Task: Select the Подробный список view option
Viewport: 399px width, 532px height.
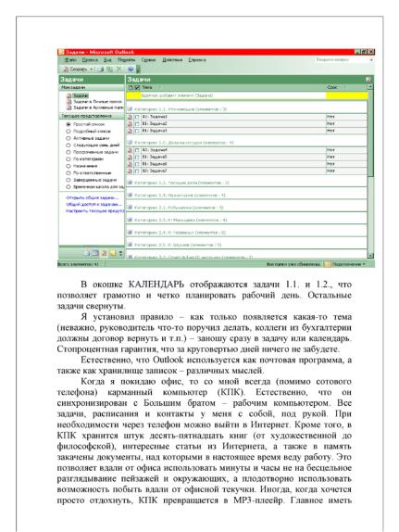Action: tap(88, 132)
